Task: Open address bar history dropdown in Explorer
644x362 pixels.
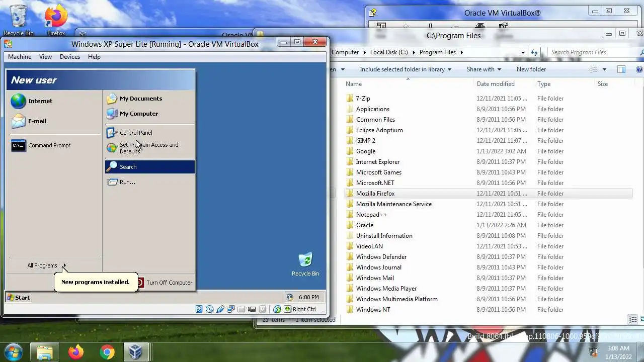Action: pyautogui.click(x=523, y=52)
